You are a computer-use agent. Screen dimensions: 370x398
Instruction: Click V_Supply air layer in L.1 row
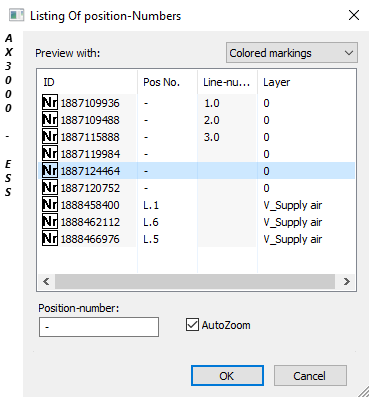[x=293, y=206]
